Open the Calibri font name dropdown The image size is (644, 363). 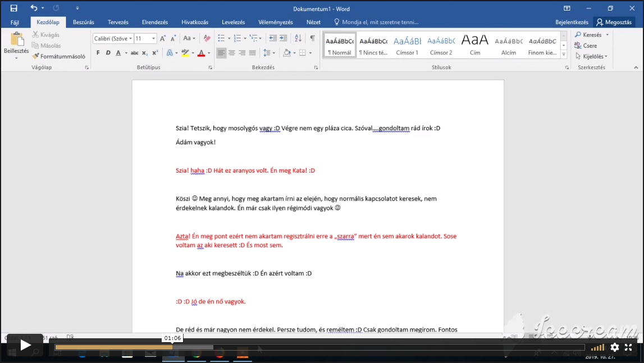pyautogui.click(x=131, y=39)
